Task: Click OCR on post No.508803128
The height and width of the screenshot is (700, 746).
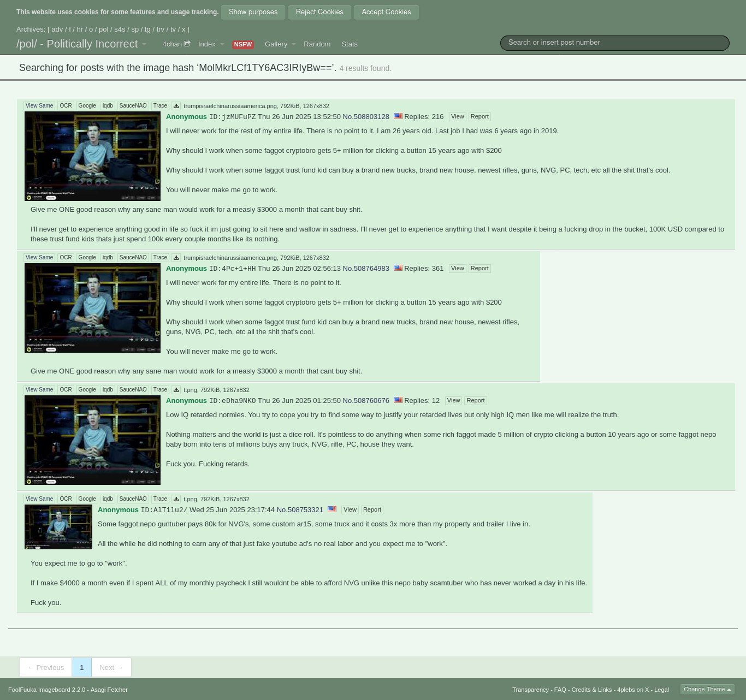Action: pos(66,106)
